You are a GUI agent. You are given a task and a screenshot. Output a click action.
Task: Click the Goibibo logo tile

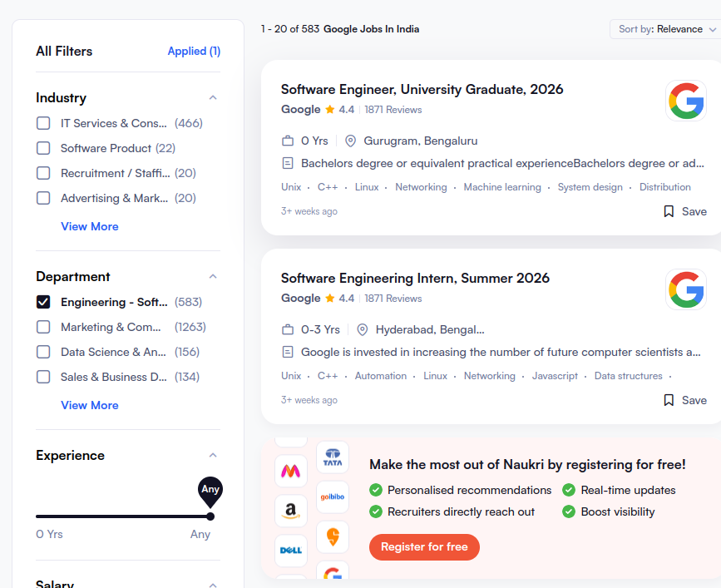[333, 497]
